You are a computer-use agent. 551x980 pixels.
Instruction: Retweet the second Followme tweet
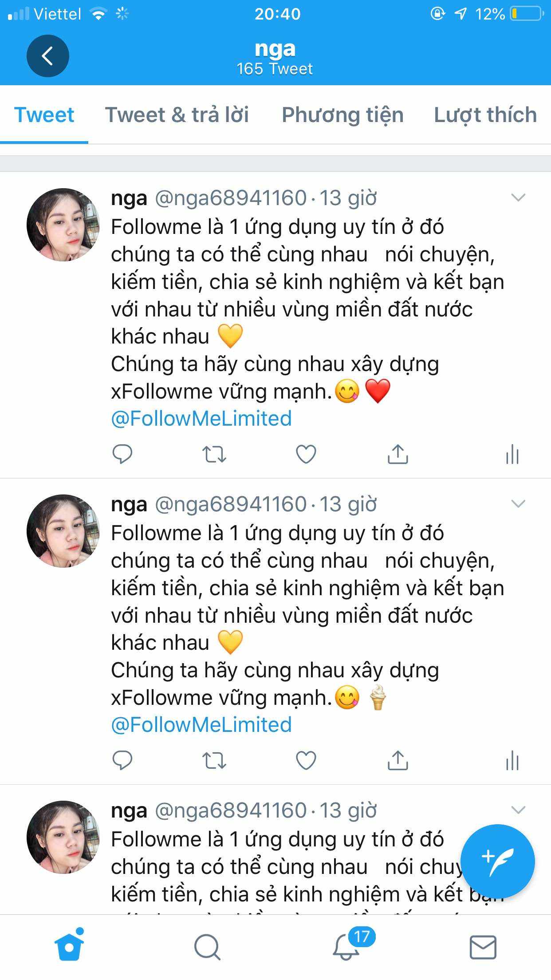pyautogui.click(x=214, y=761)
